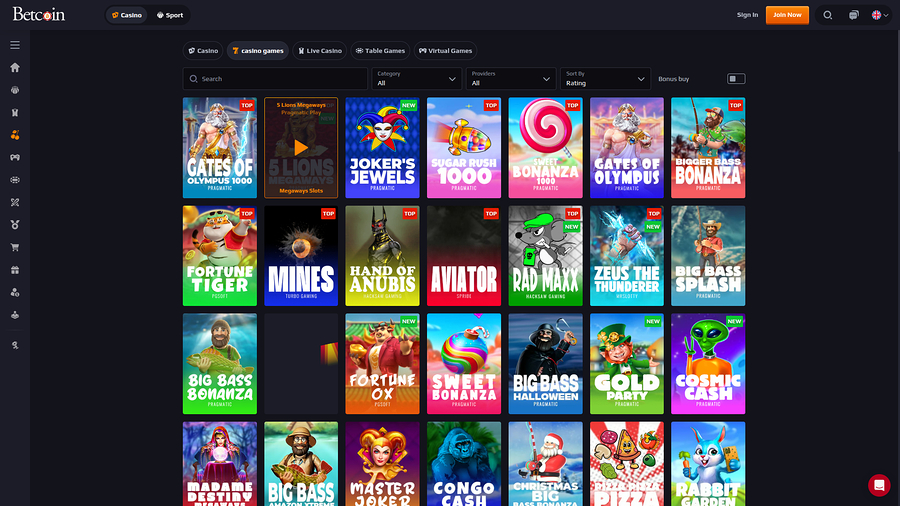Launch the Fortune Tiger game
The width and height of the screenshot is (900, 506).
point(220,256)
